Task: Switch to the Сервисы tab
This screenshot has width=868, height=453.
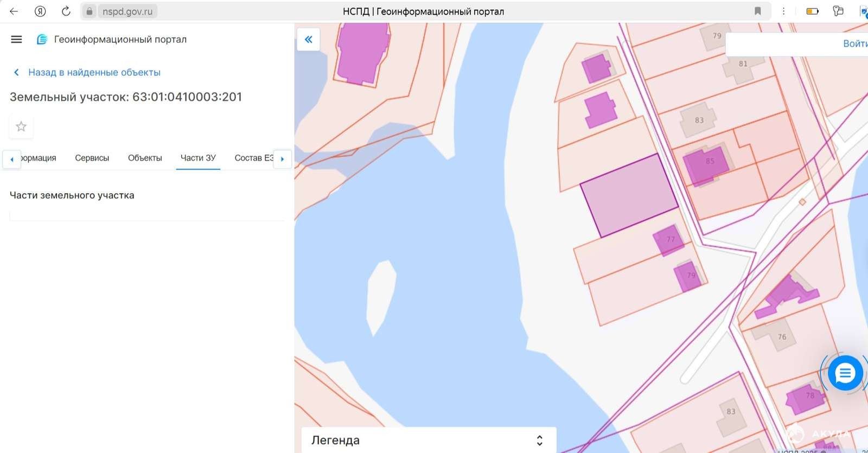Action: point(92,158)
